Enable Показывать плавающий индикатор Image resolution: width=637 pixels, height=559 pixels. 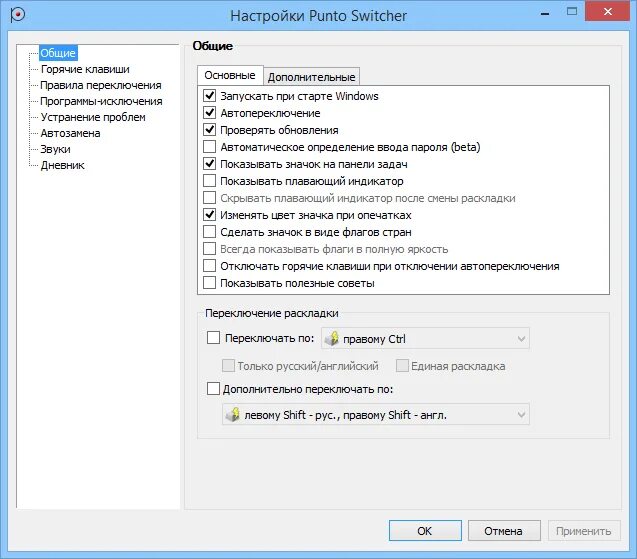(x=210, y=181)
